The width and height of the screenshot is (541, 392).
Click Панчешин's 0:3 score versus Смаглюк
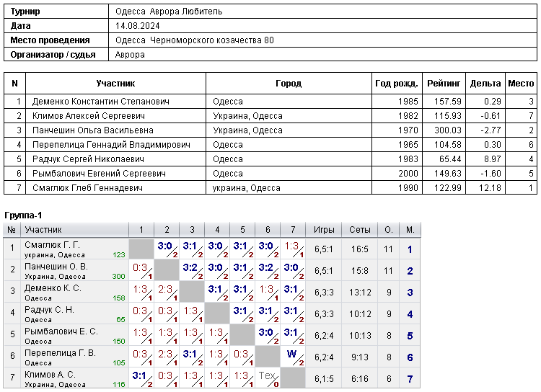click(141, 271)
